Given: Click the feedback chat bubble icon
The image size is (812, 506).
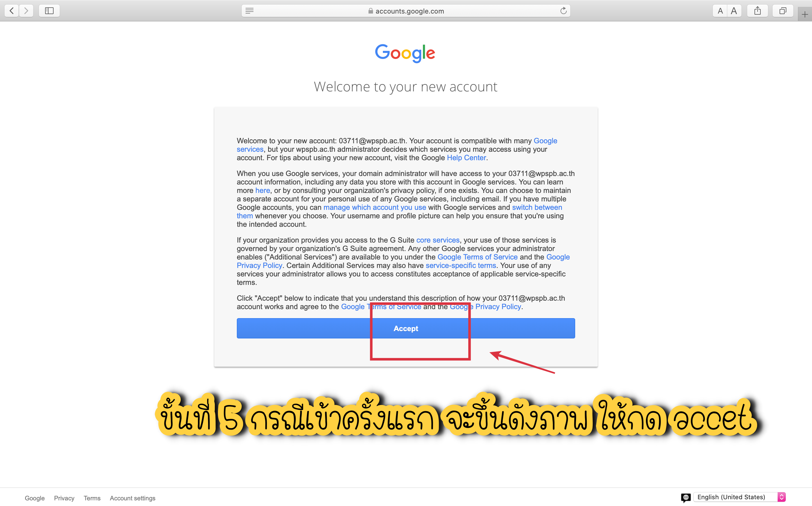Looking at the screenshot, I should point(686,498).
